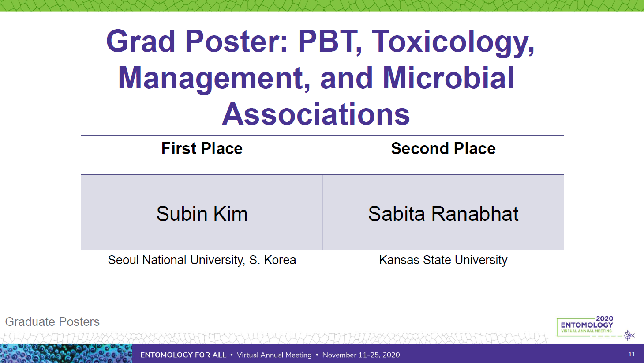Click slide number 11

tap(632, 354)
